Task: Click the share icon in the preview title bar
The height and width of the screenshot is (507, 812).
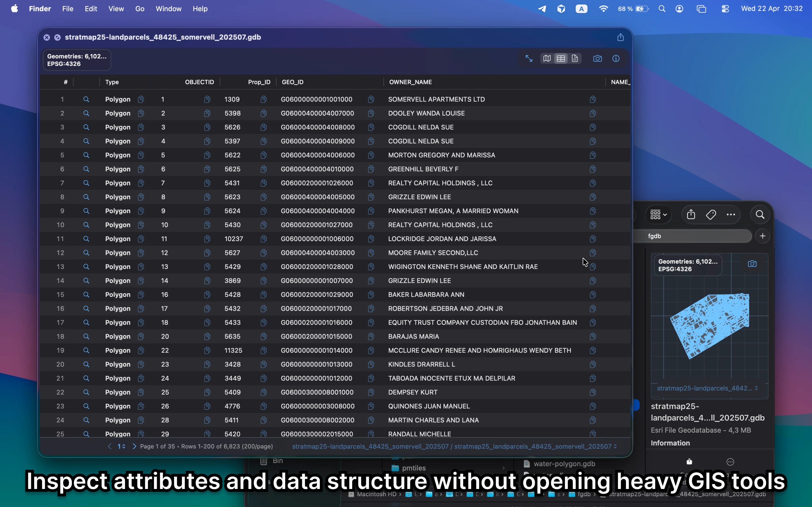Action: [621, 37]
